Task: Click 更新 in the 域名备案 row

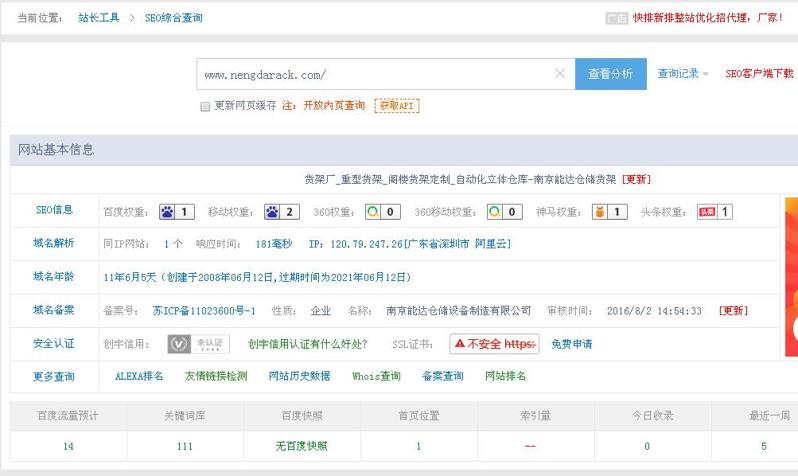Action: tap(733, 311)
